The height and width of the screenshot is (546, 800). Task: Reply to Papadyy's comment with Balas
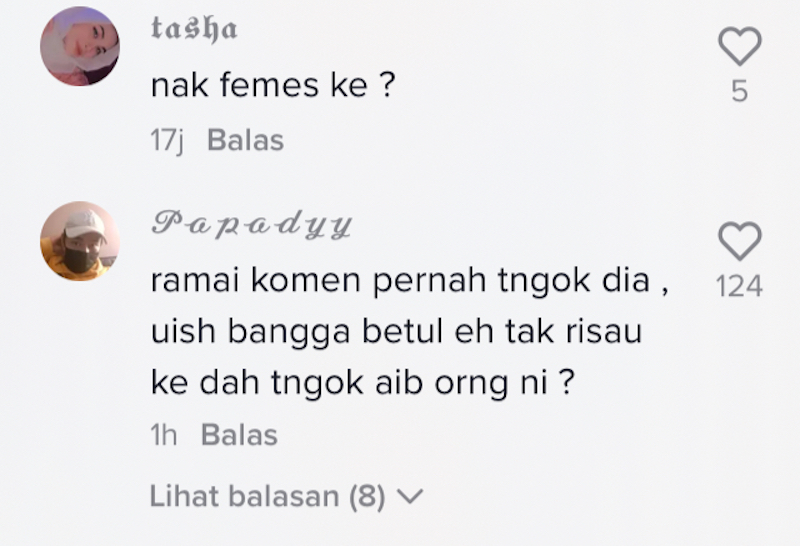[239, 435]
